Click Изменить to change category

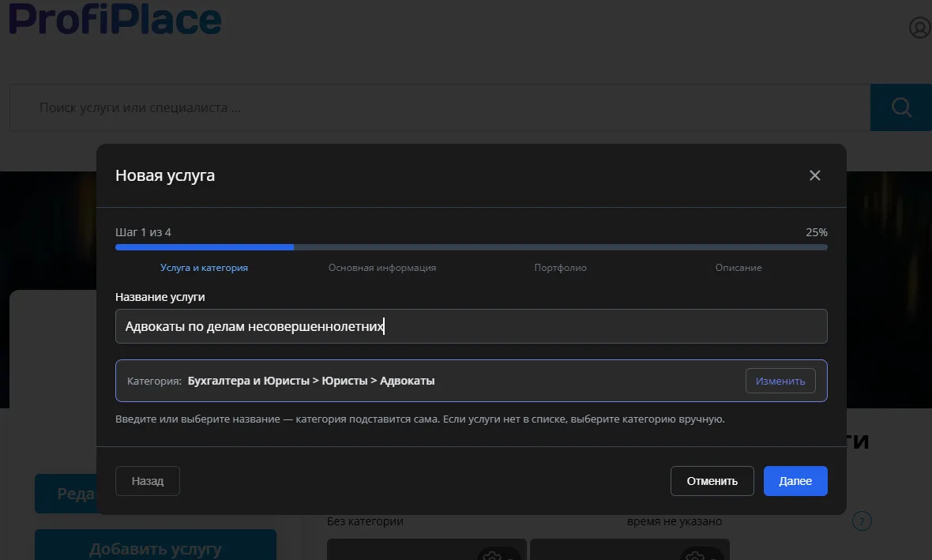click(x=780, y=381)
